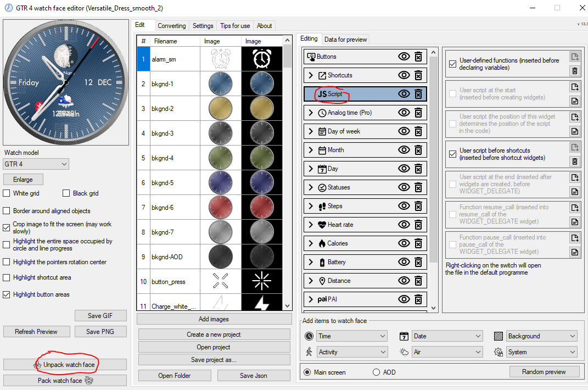Viewport: 588px width, 390px height.
Task: Click the Save Json button
Action: pyautogui.click(x=254, y=376)
